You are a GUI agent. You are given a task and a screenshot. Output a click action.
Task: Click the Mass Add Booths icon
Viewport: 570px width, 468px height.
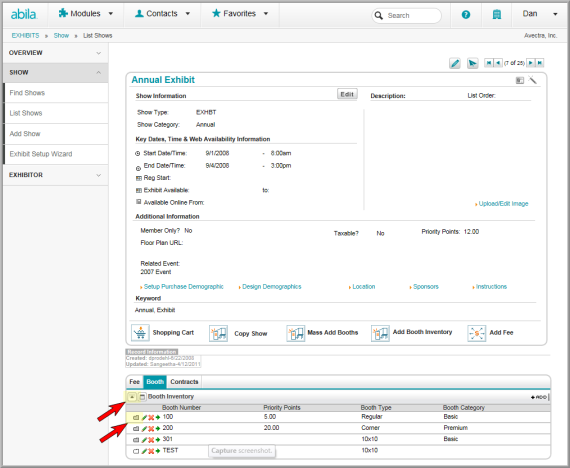coord(296,333)
